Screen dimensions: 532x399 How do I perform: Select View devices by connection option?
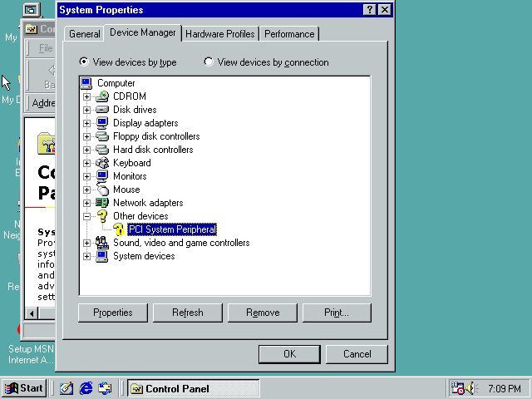(209, 62)
